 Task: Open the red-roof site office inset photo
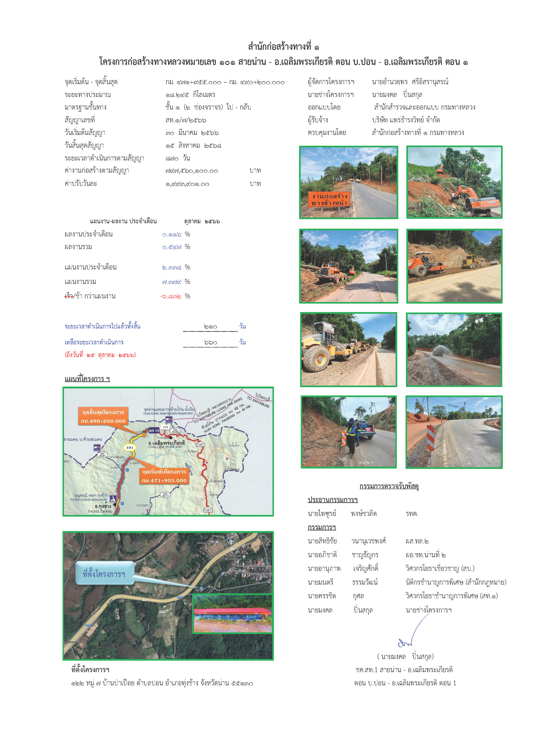[233, 614]
